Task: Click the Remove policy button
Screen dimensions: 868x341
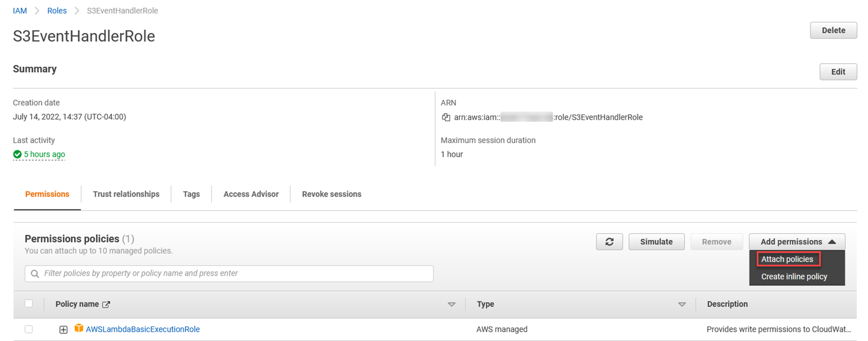Action: pos(717,242)
